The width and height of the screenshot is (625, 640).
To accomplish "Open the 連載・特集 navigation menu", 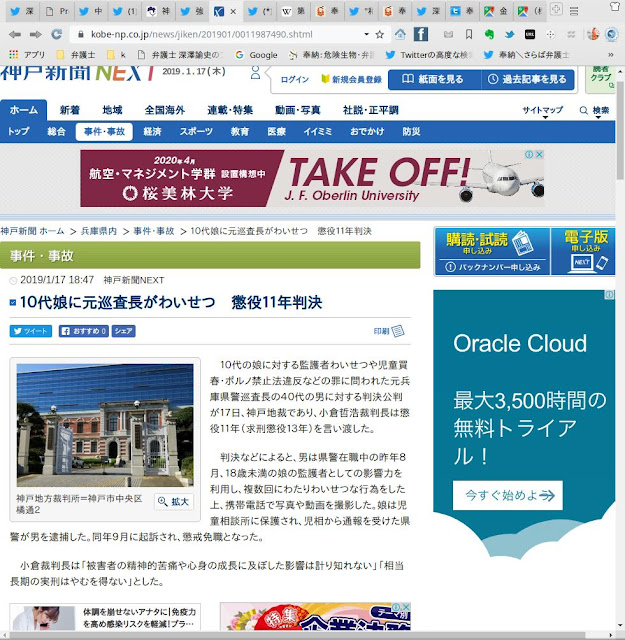I will [x=230, y=110].
